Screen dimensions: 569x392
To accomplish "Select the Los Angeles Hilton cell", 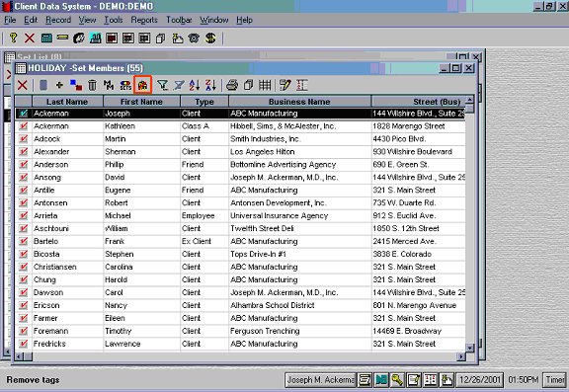I will tap(299, 152).
